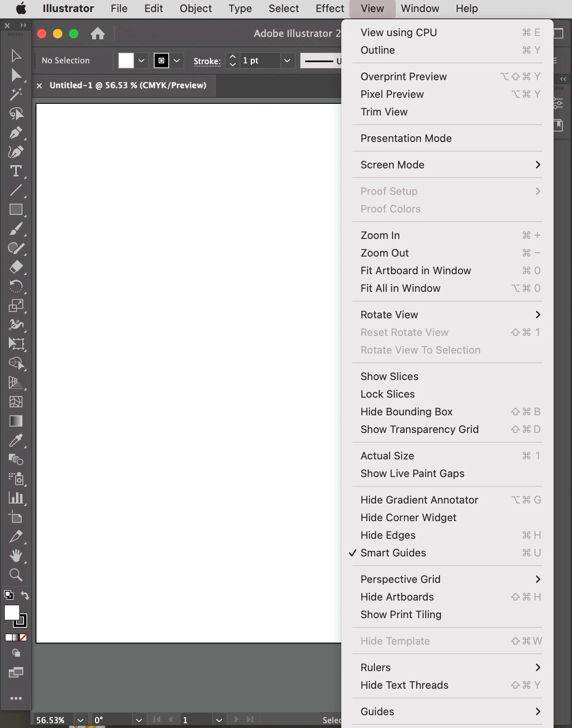Toggle Hide Gradient Annotator

pyautogui.click(x=447, y=500)
